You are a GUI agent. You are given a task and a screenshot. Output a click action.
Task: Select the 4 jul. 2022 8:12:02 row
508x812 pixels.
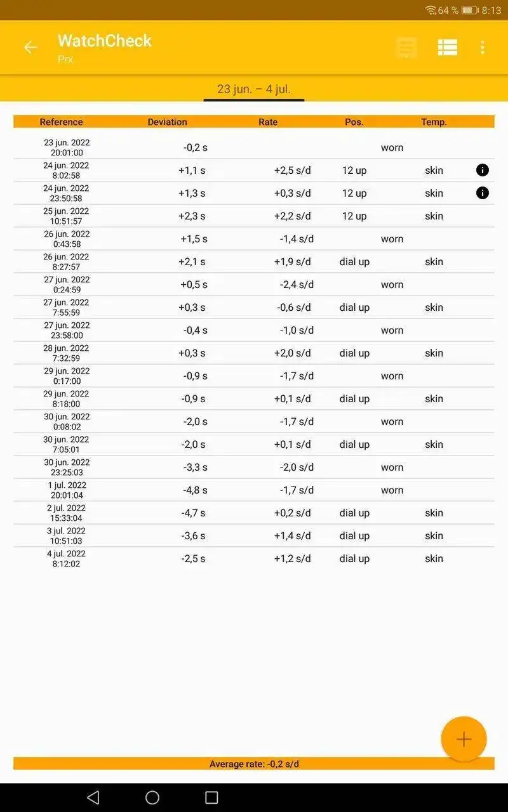pyautogui.click(x=254, y=558)
